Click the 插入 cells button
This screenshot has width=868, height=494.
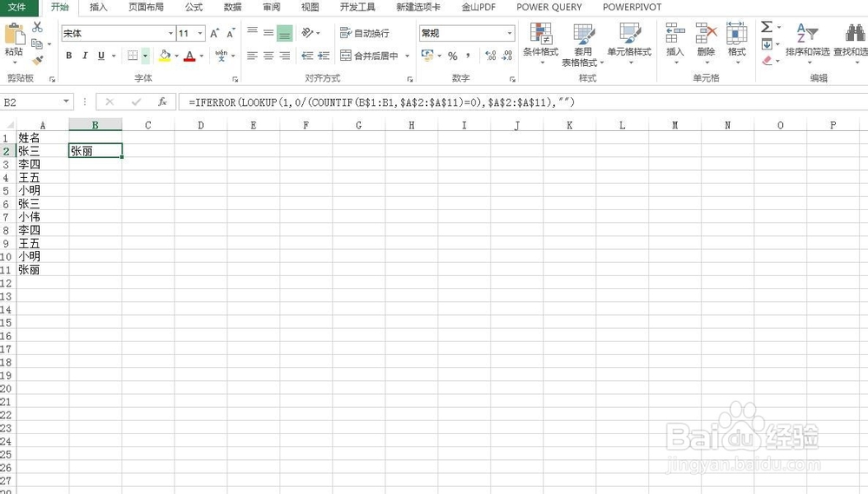click(674, 43)
